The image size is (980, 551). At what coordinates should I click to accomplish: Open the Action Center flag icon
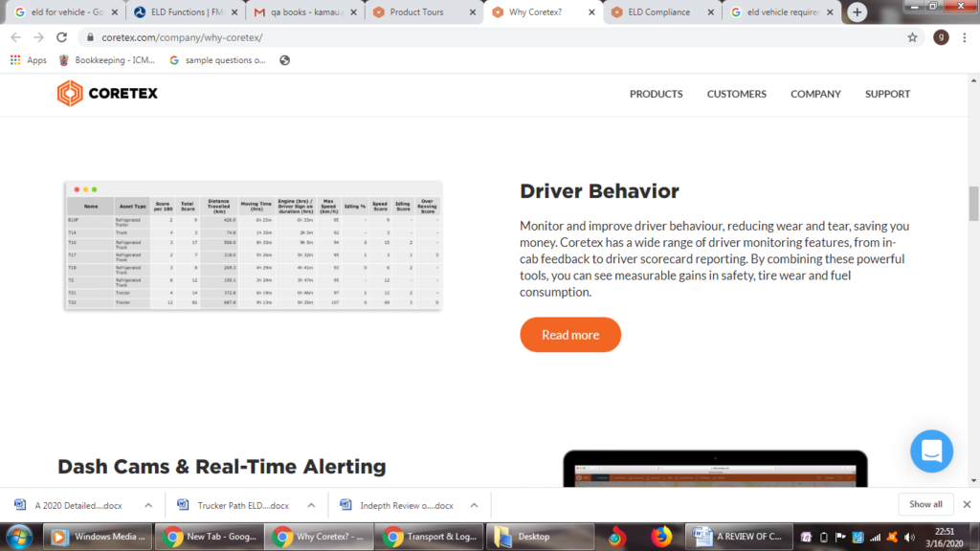click(x=840, y=538)
